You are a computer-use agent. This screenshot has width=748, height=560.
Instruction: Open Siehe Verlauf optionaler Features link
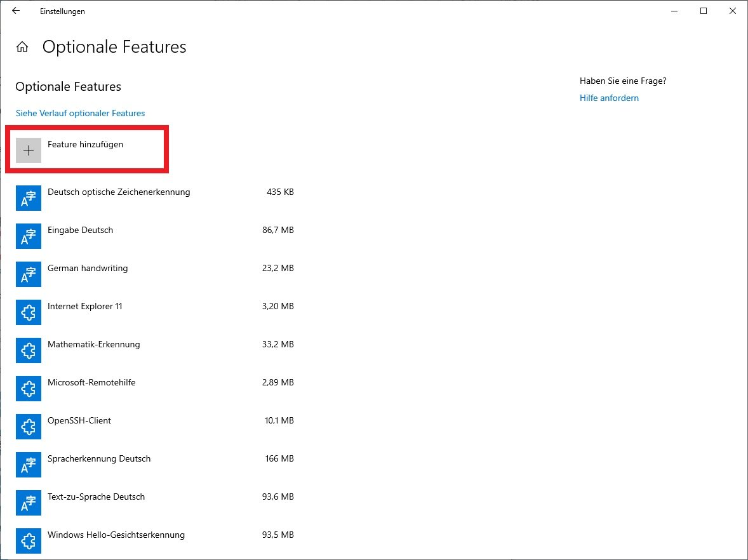click(x=80, y=113)
